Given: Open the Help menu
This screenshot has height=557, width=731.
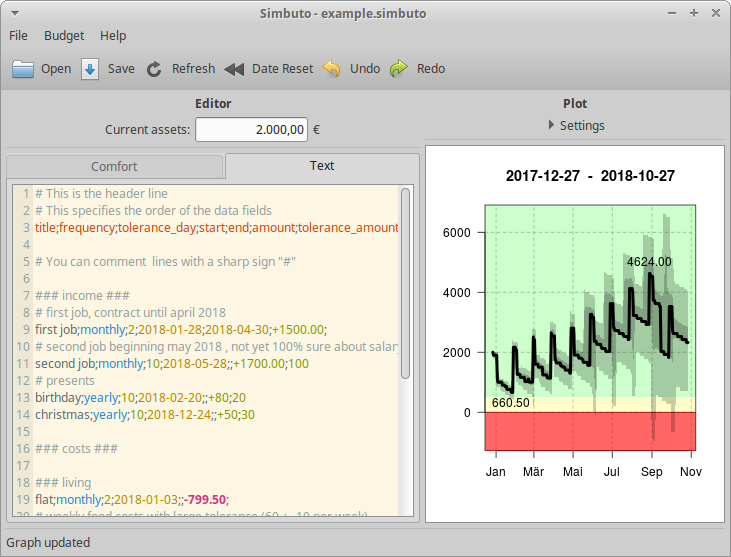Looking at the screenshot, I should point(113,36).
